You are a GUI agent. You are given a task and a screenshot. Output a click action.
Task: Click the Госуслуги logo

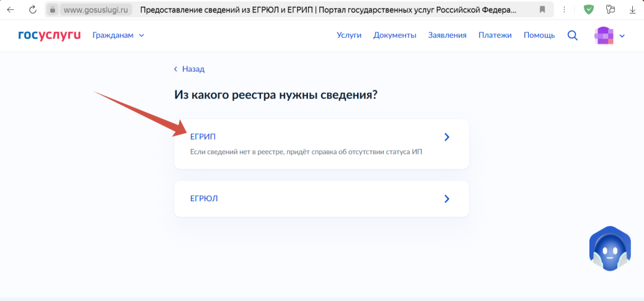50,35
